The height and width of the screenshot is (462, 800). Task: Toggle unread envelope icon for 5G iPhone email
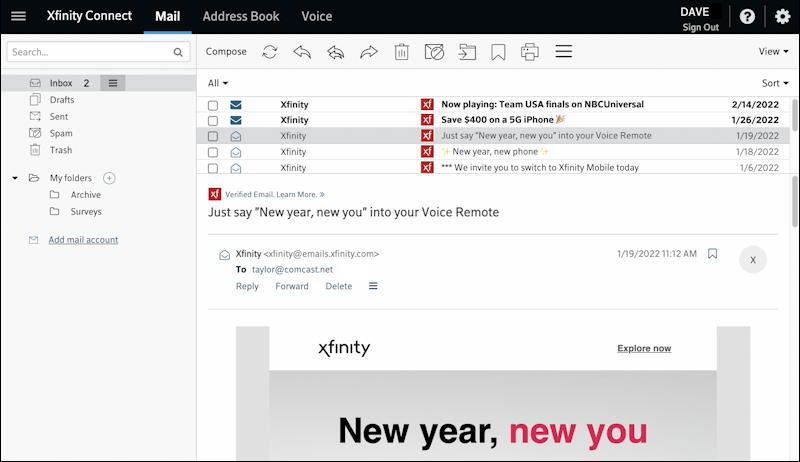pos(236,120)
